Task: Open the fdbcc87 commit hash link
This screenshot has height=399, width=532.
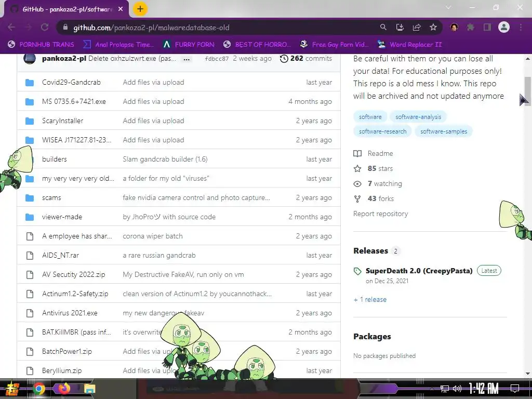Action: coord(217,59)
